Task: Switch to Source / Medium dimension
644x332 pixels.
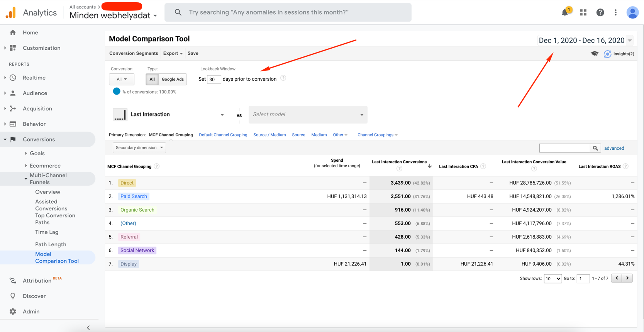Action: [x=269, y=135]
